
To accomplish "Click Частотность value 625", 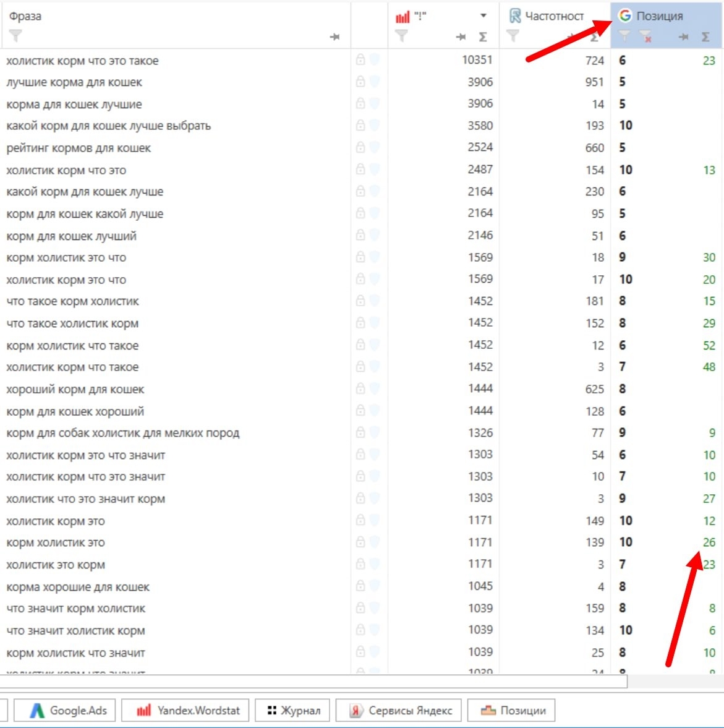I will (x=595, y=390).
